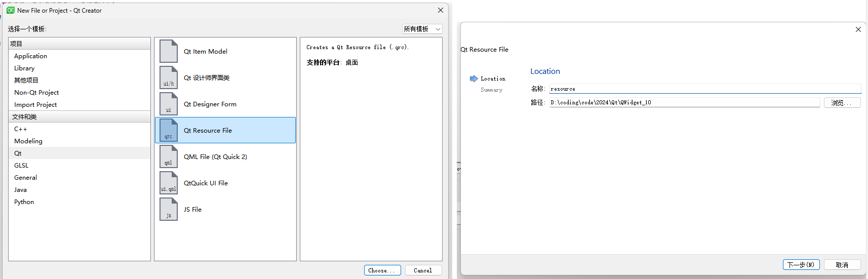Click the QML file icon
The height and width of the screenshot is (279, 868).
pos(169,156)
